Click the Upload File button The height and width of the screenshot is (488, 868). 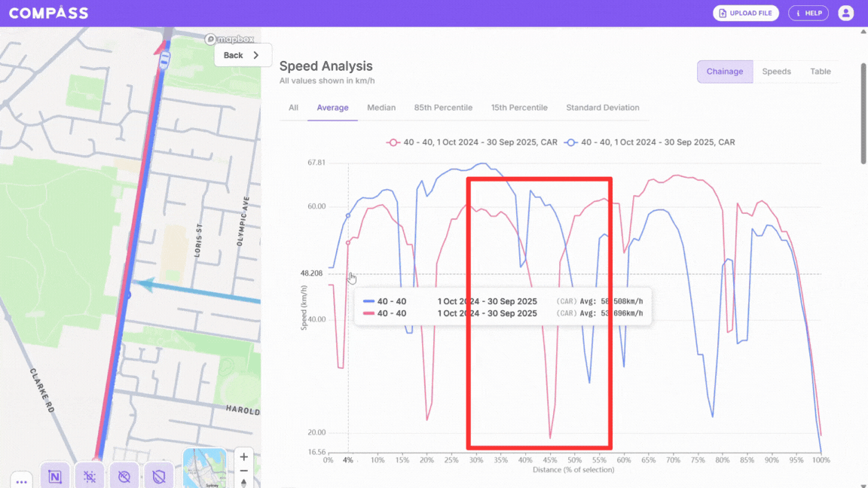[x=745, y=13]
